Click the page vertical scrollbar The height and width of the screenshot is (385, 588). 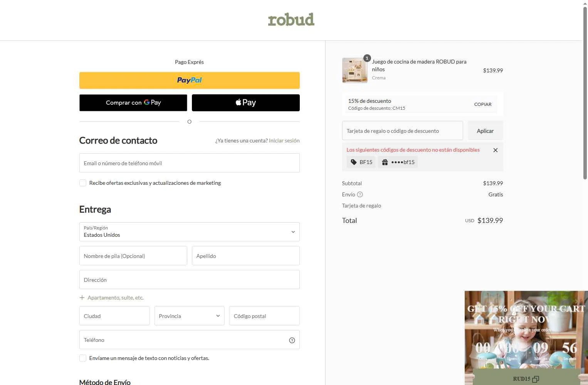point(585,92)
